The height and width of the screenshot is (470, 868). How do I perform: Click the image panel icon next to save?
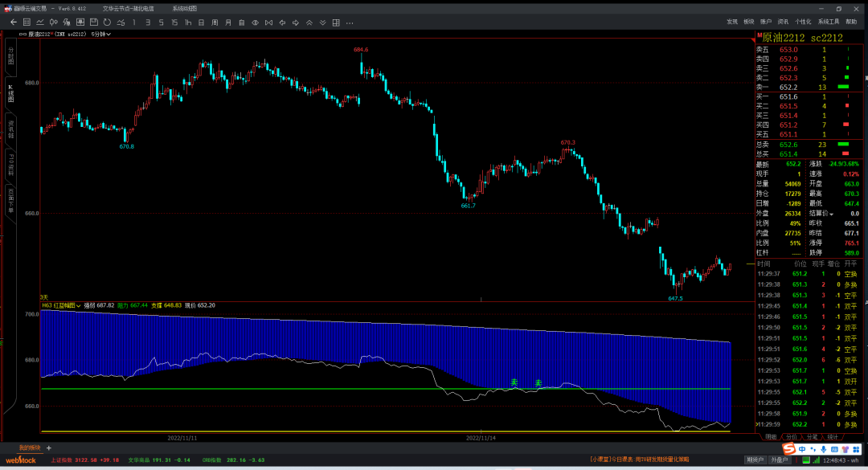click(x=80, y=22)
